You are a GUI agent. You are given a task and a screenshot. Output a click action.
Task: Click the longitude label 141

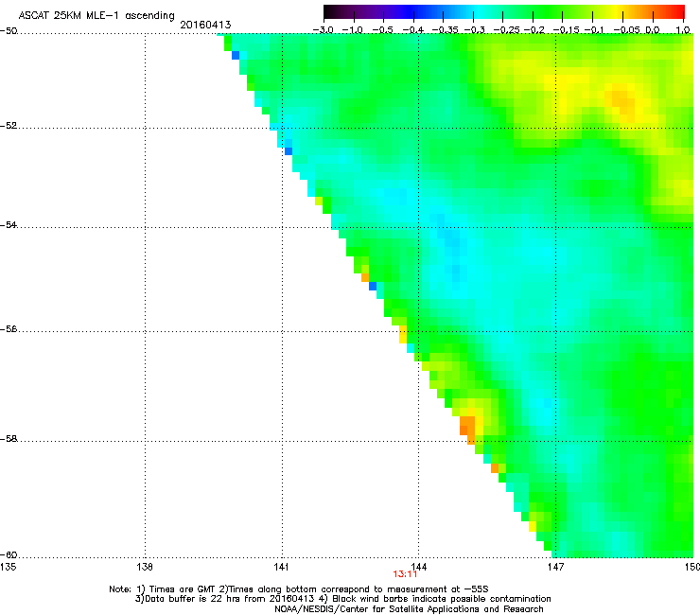pyautogui.click(x=281, y=567)
